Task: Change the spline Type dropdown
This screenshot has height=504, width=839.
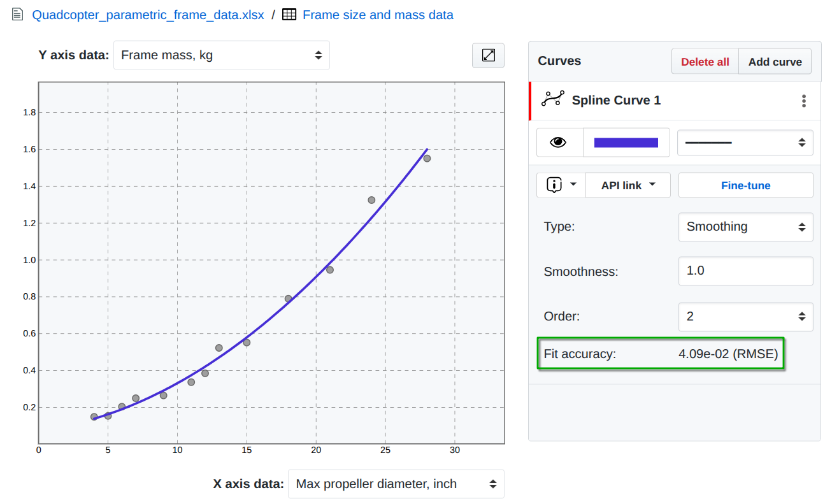Action: click(x=745, y=227)
